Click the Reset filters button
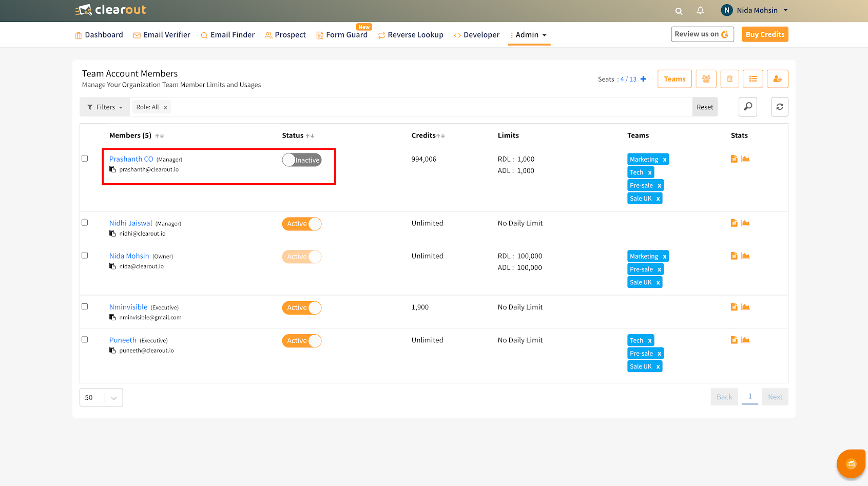Image resolution: width=868 pixels, height=486 pixels. point(705,107)
